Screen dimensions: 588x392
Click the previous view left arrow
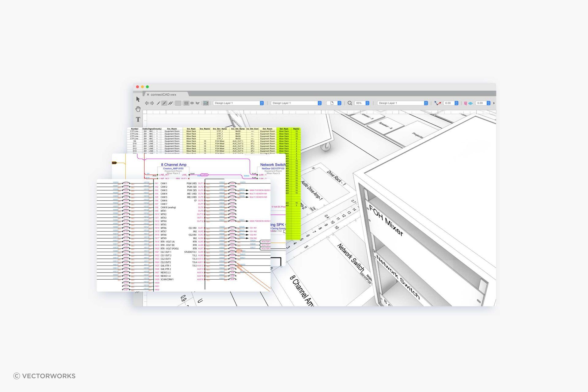[x=147, y=103]
